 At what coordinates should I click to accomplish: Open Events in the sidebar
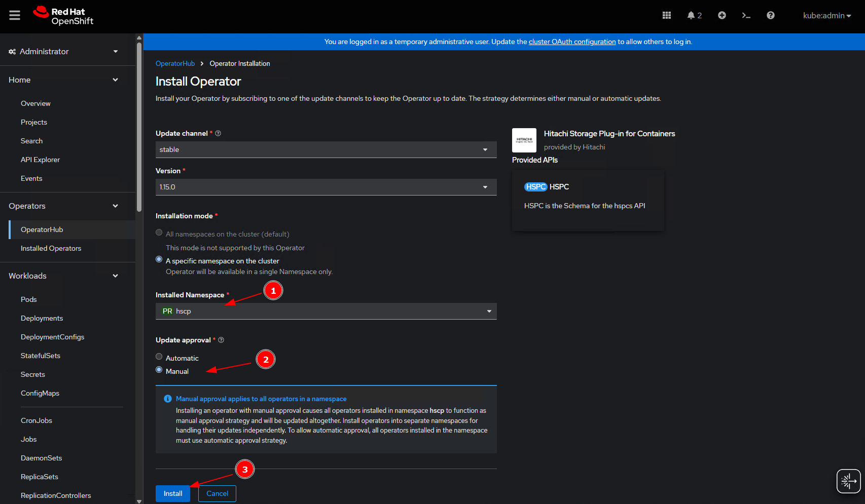click(x=31, y=178)
